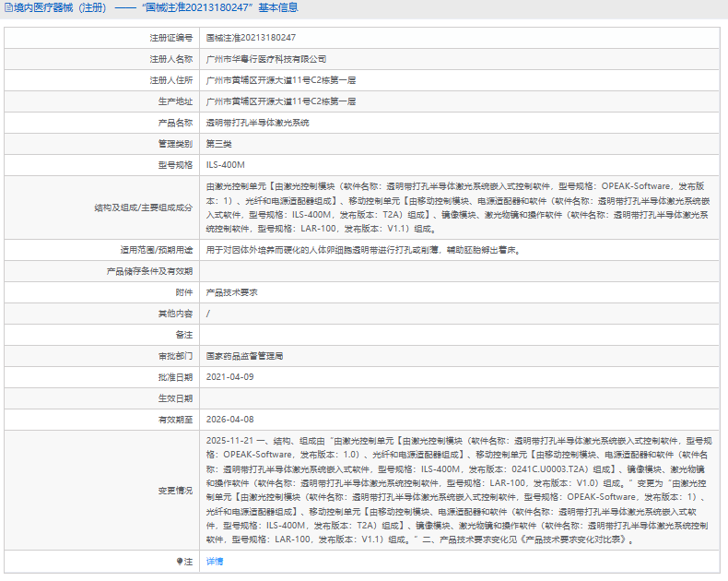Image resolution: width=728 pixels, height=581 pixels.
Task: Click the 管理类别 label
Action: point(175,144)
